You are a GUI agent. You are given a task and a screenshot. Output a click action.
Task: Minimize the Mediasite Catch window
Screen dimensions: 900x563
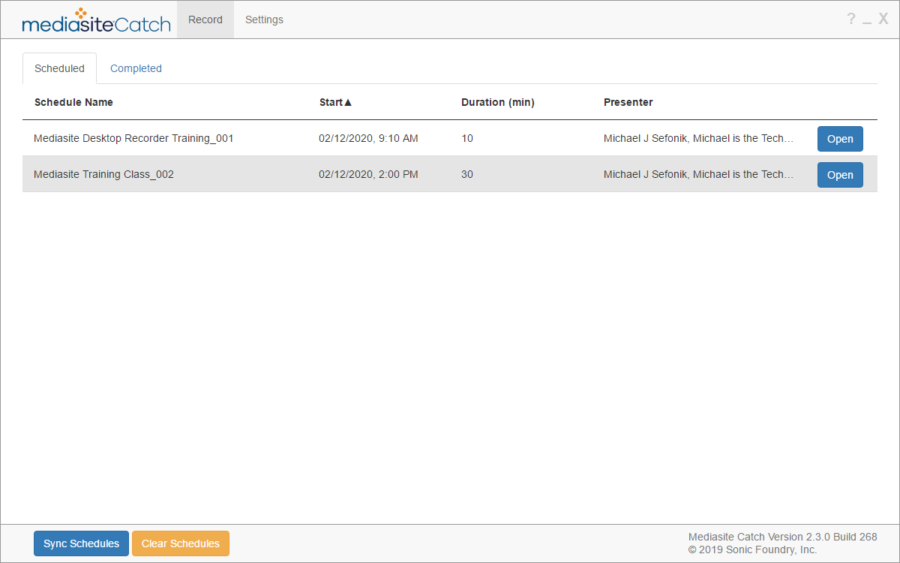click(x=867, y=21)
